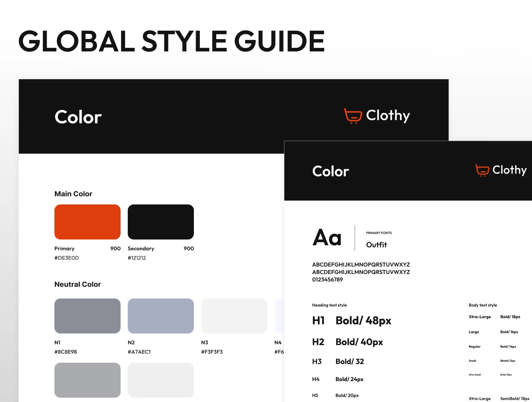Click the H2 label

pos(318,342)
